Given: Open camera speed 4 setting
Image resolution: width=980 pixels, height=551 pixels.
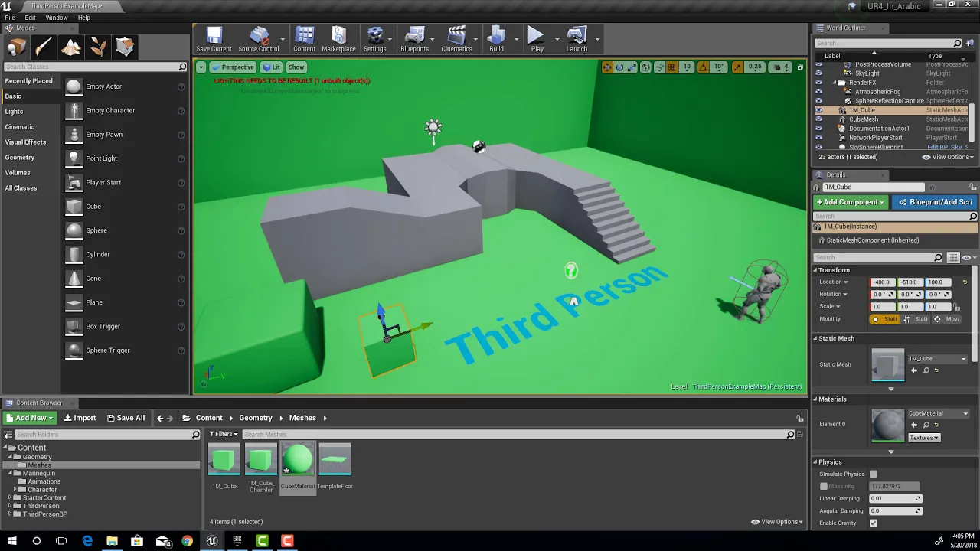Looking at the screenshot, I should [780, 67].
